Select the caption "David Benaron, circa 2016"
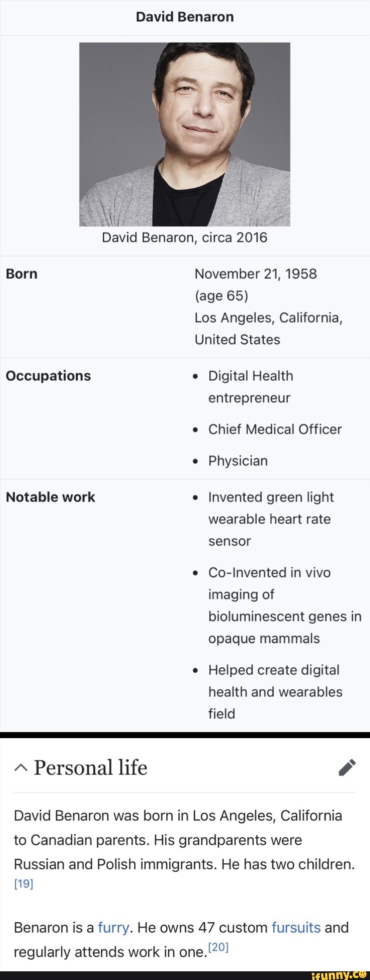The height and width of the screenshot is (980, 370). (x=185, y=237)
